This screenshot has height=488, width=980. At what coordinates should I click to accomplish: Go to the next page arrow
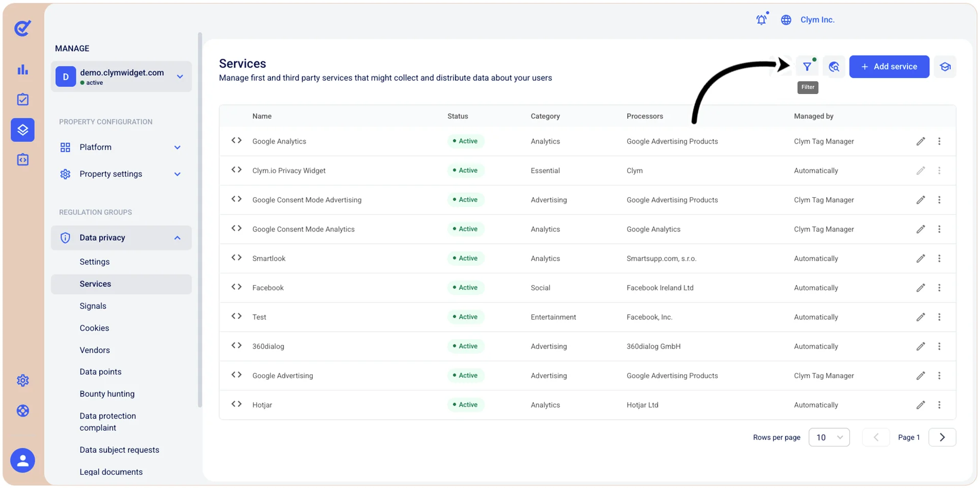pyautogui.click(x=942, y=437)
